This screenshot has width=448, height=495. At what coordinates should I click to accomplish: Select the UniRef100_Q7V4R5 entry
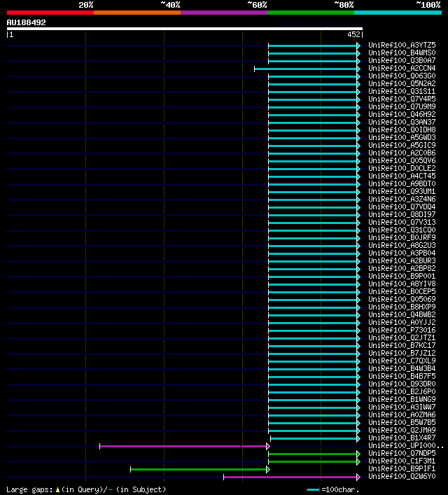(x=402, y=99)
